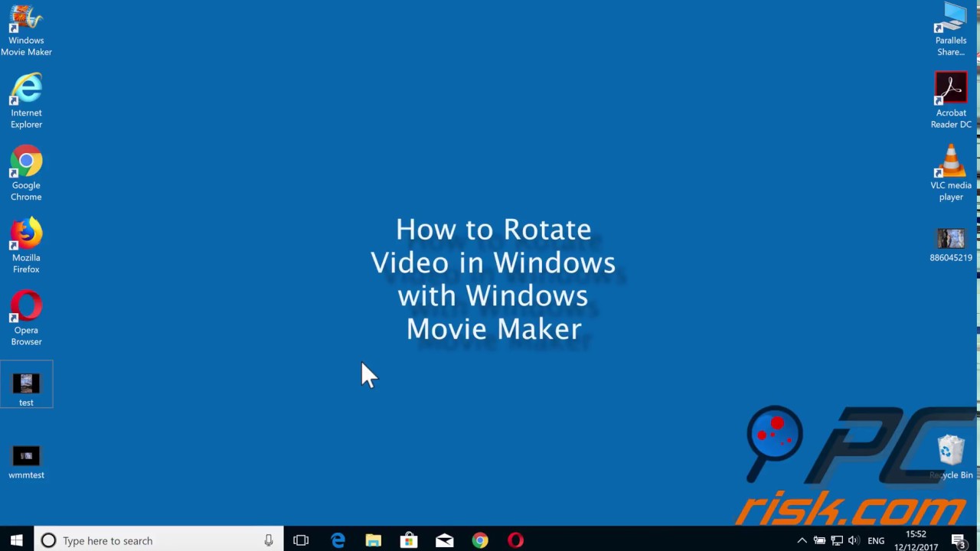Focus the 'Type here to search' box

pyautogui.click(x=158, y=540)
